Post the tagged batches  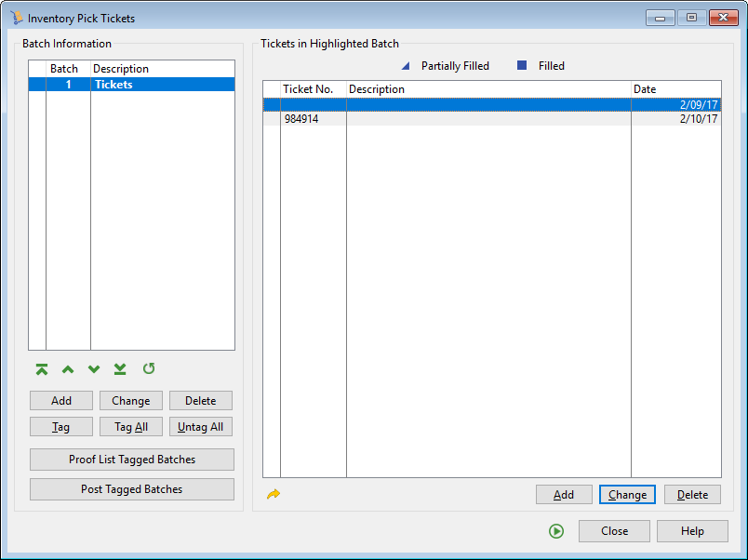132,489
